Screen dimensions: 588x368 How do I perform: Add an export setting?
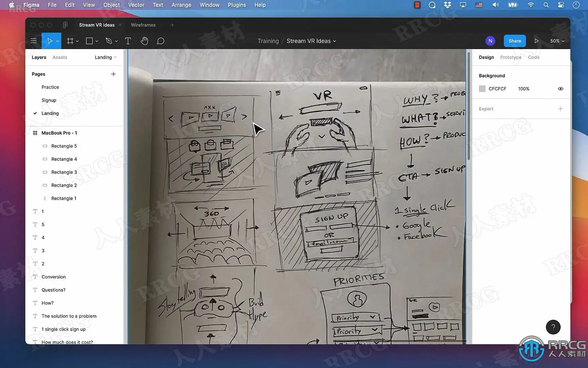pos(560,109)
